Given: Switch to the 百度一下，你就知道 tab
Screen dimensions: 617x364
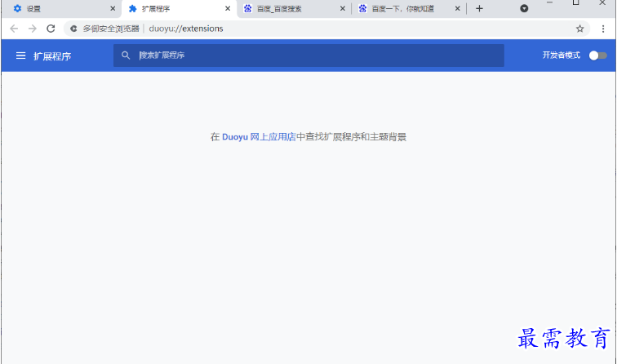Looking at the screenshot, I should pos(409,9).
